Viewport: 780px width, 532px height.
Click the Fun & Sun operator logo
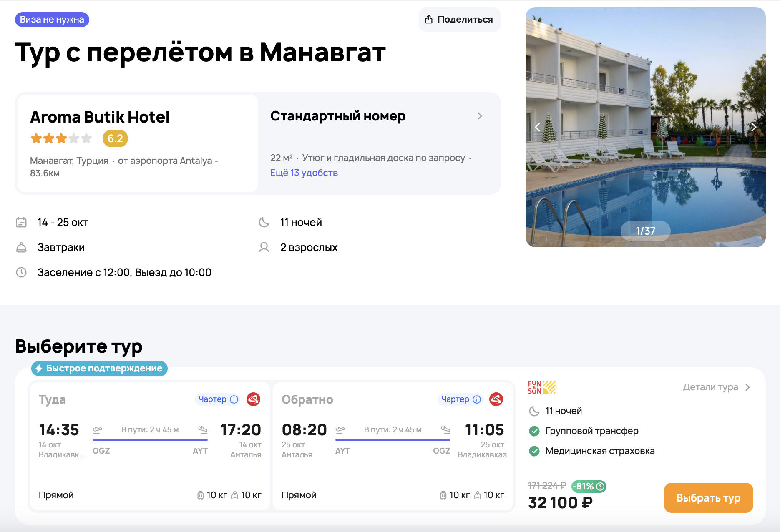tap(541, 387)
